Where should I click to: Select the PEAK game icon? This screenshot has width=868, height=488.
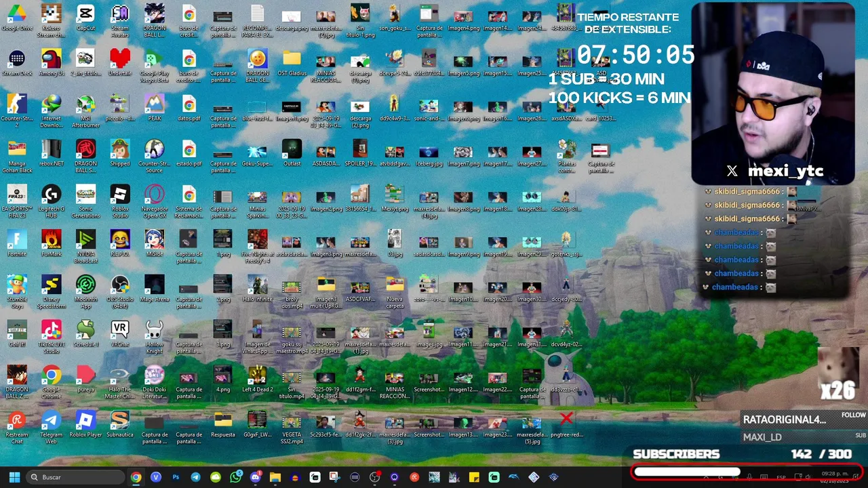pyautogui.click(x=155, y=108)
